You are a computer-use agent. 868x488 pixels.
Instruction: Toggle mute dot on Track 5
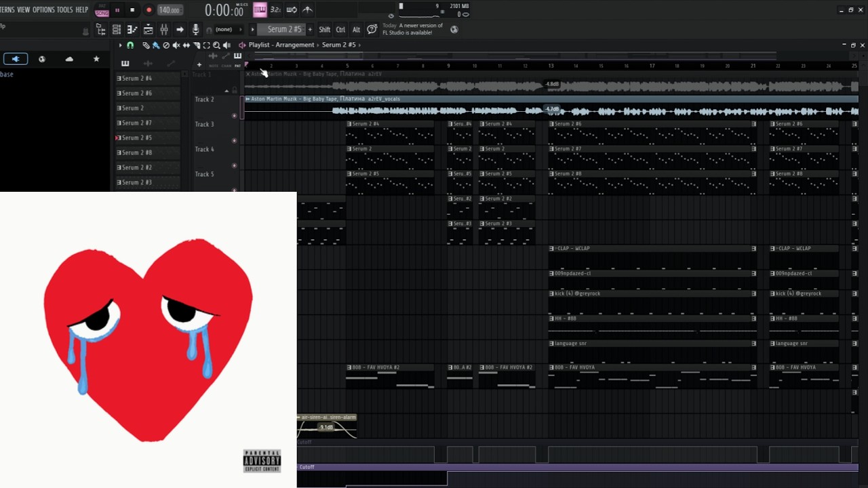[x=235, y=190]
